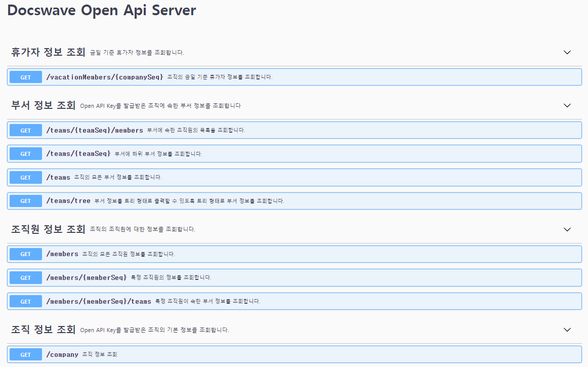Click description '부서에 속한 조직원의 목록을 조회합니다.'

[x=196, y=130]
